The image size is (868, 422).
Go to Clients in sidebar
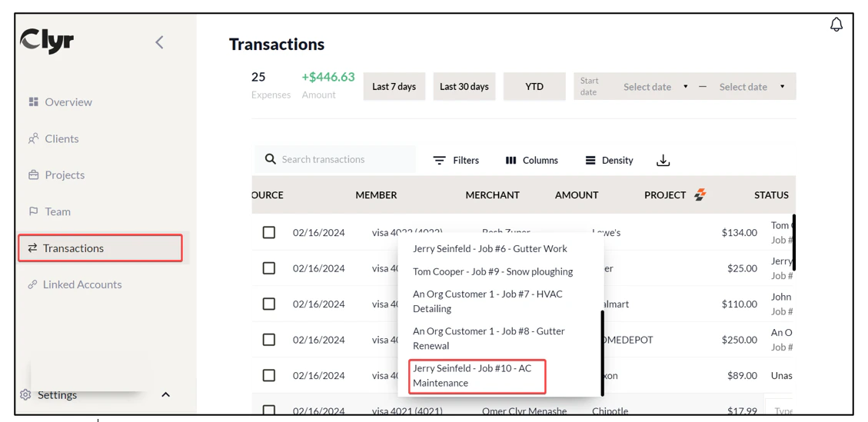(54, 138)
